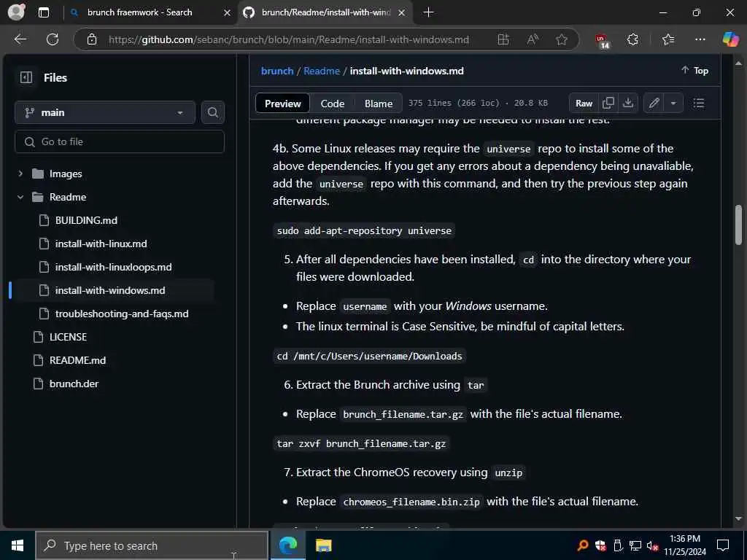Click the browser address bar
This screenshot has width=747, height=560.
(288, 39)
